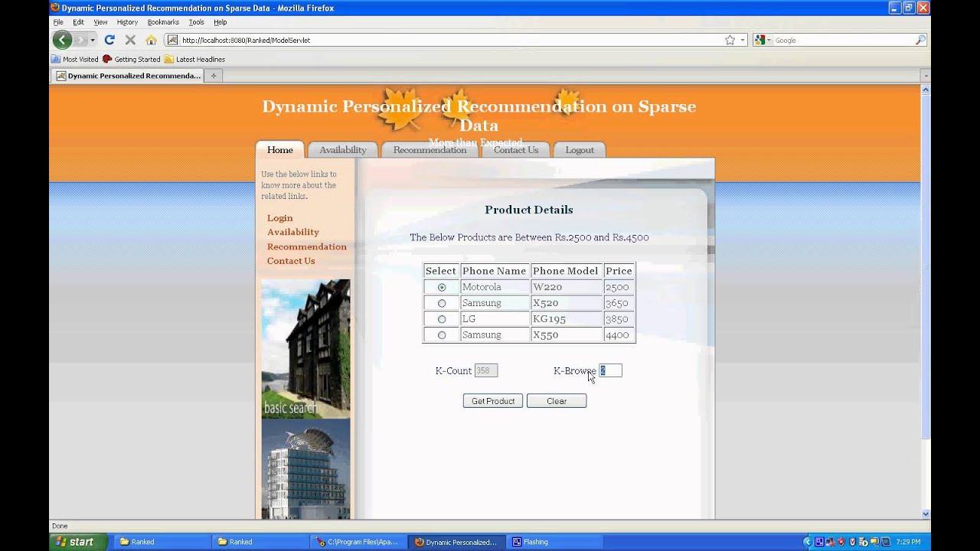This screenshot has height=551, width=980.
Task: List all tabs with the tab strip arrow
Action: pyautogui.click(x=926, y=76)
